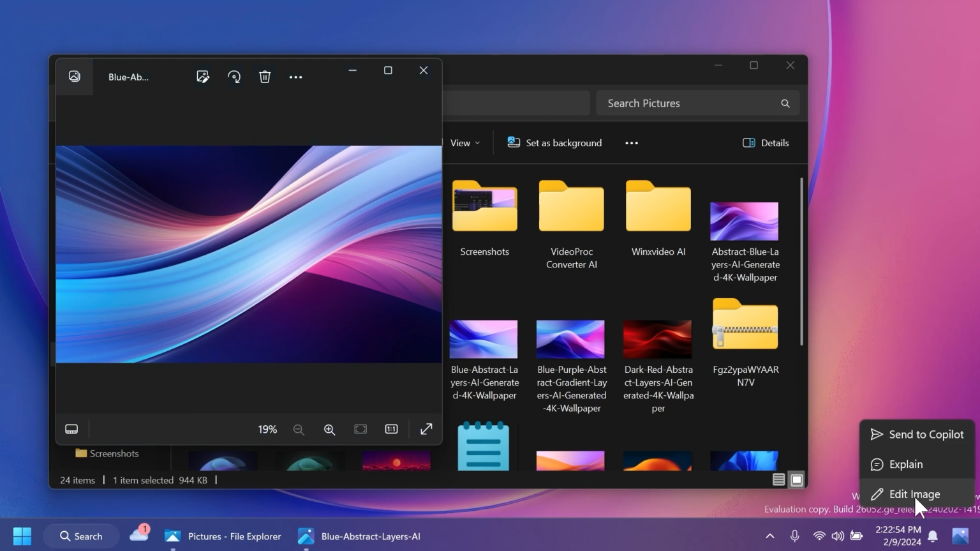Choose Explain in the context menu
This screenshot has height=551, width=980.
906,464
